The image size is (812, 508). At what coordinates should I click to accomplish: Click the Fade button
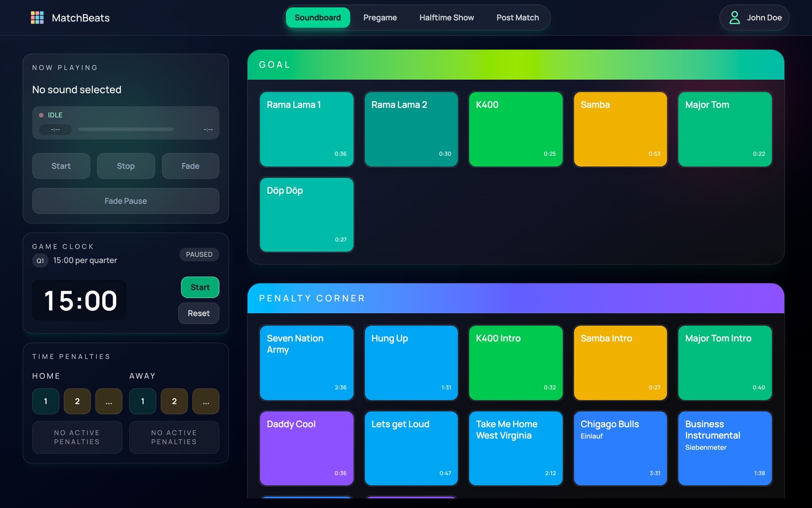(x=190, y=166)
